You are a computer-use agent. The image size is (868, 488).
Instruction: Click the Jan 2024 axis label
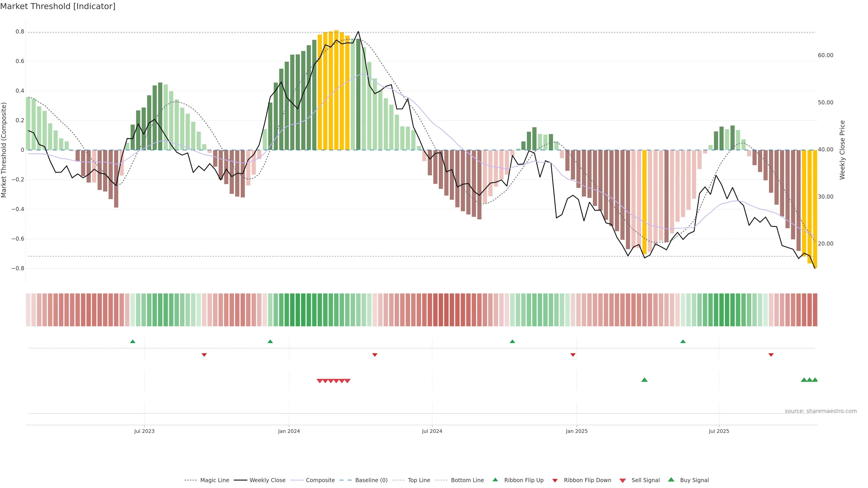tap(289, 431)
